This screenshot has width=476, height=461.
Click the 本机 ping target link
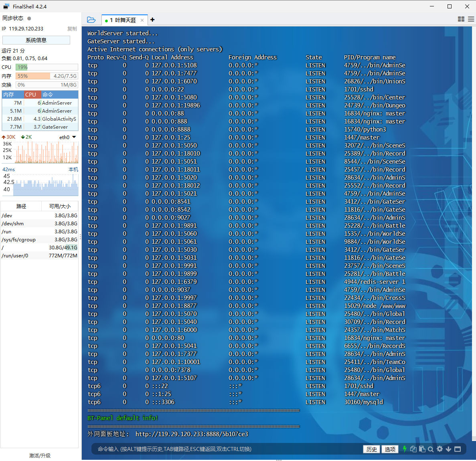(73, 169)
